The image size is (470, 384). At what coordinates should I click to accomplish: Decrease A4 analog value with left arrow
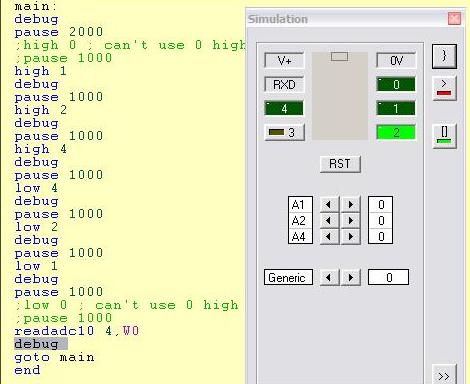329,236
